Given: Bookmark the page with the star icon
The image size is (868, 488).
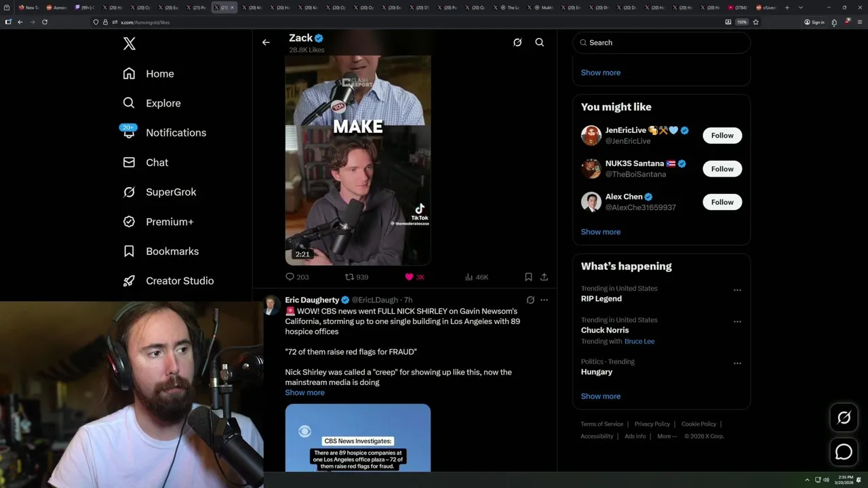Looking at the screenshot, I should [x=755, y=22].
